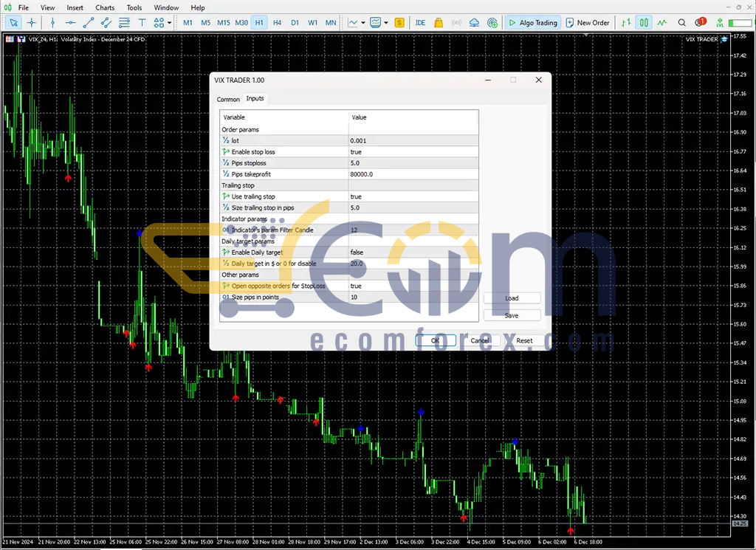Expand the templates dropdown arrow
The width and height of the screenshot is (756, 550).
click(x=385, y=23)
